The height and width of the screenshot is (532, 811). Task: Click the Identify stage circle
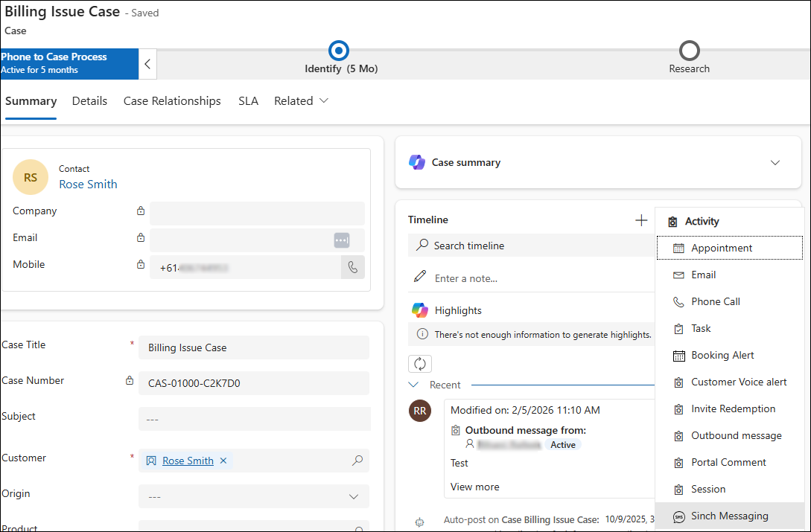pos(339,51)
